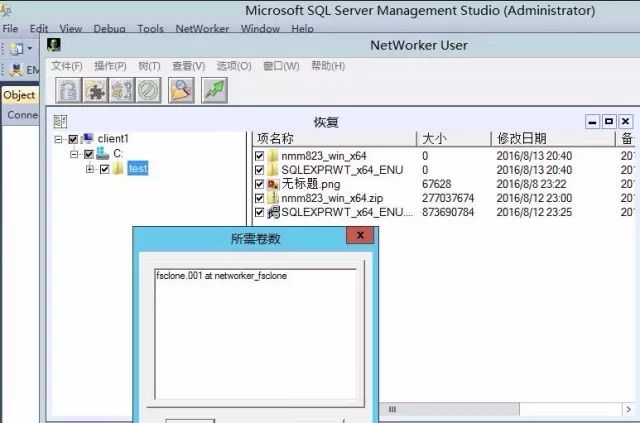The height and width of the screenshot is (423, 640).
Task: Click the date 2016/8/8 23:22
Action: click(531, 184)
